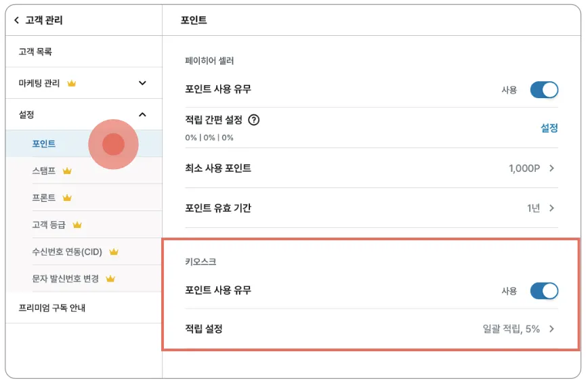
Task: Toggle 페이히어 셀러 포인트 사용 유무 switch
Action: (x=544, y=89)
